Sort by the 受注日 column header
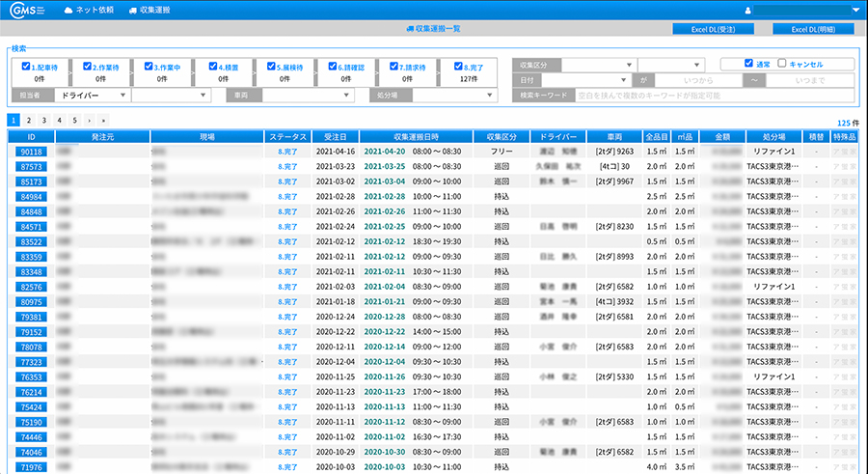 click(336, 136)
